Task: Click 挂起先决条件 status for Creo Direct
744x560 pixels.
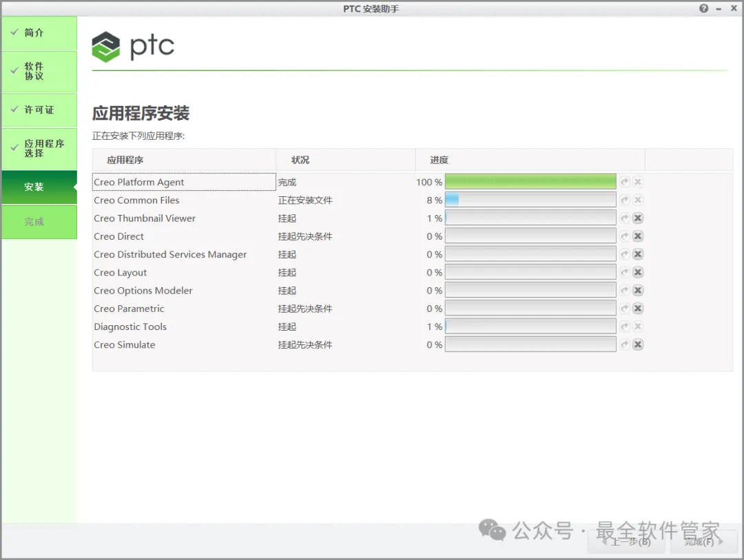Action: pos(305,236)
